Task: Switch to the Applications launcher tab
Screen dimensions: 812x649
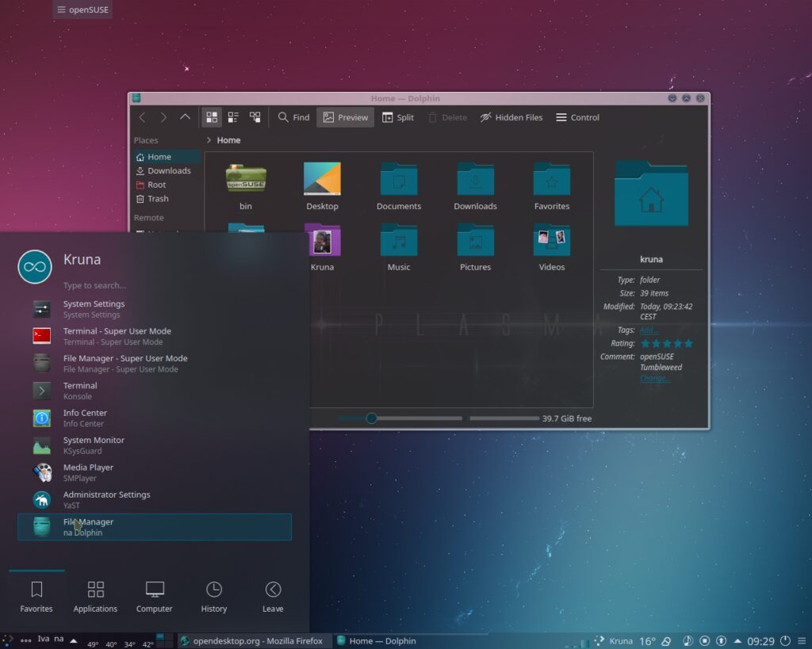Action: pos(95,597)
